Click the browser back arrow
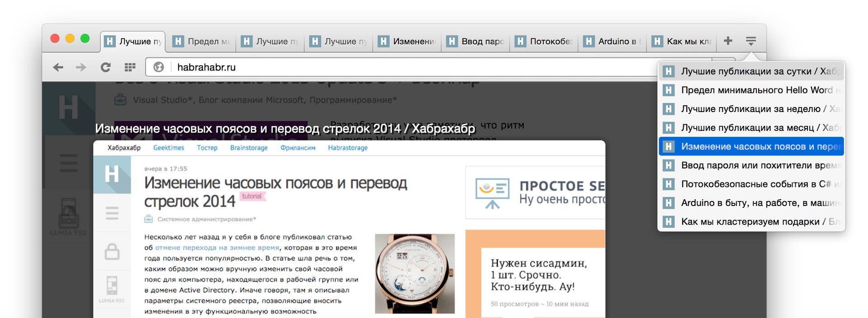This screenshot has width=868, height=318. pos(58,67)
